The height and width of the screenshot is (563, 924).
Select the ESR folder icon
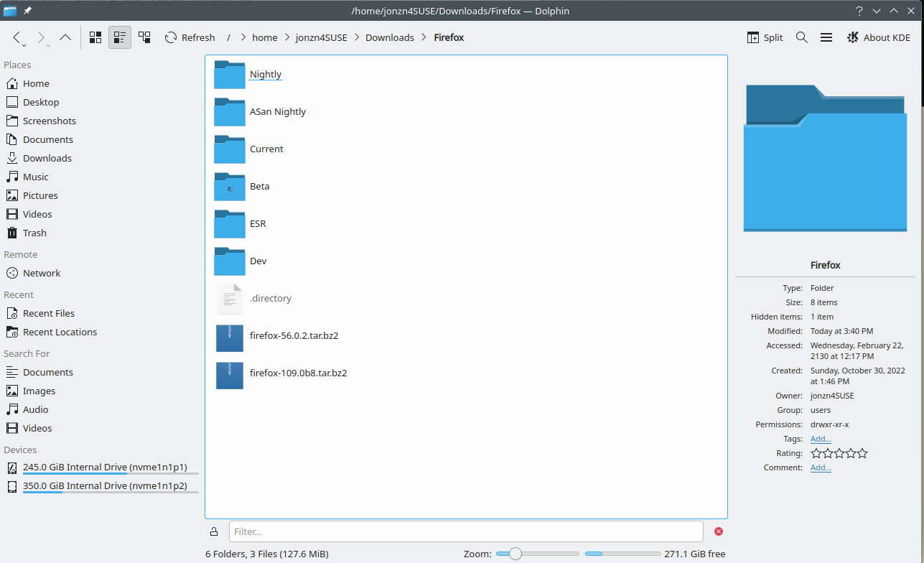(230, 224)
